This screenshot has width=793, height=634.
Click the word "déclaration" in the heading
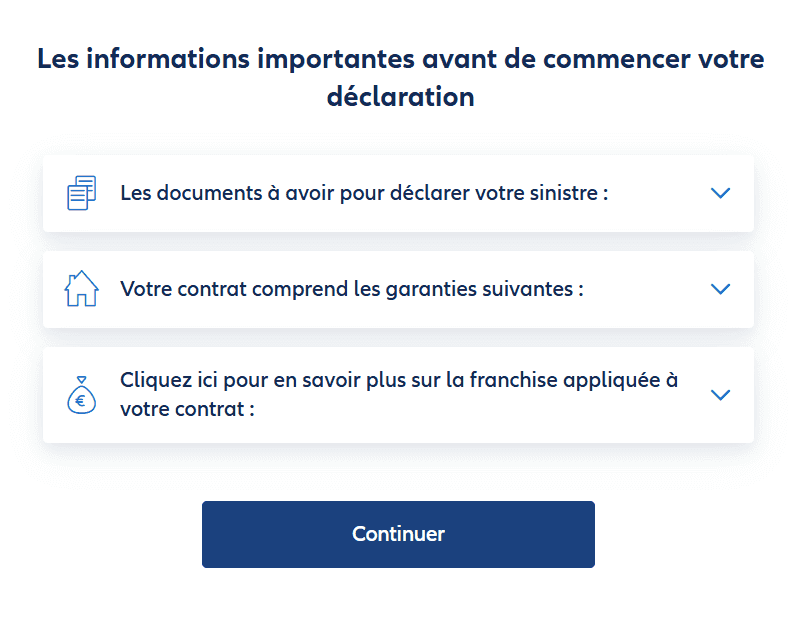tap(400, 97)
